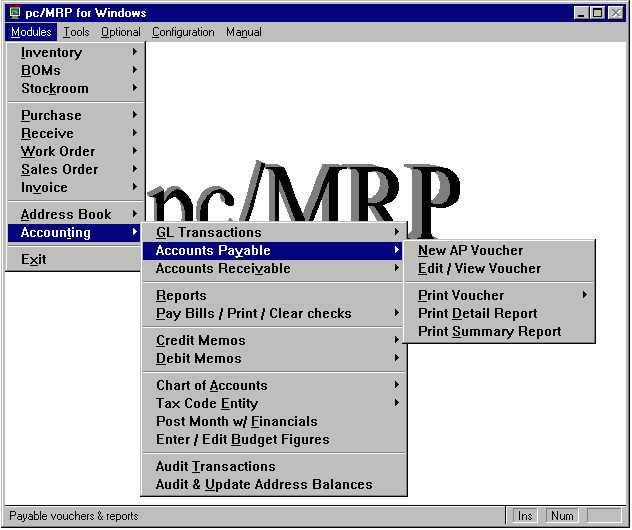Maximize the pc/MRP window
Image resolution: width=632 pixels, height=530 pixels.
597,13
